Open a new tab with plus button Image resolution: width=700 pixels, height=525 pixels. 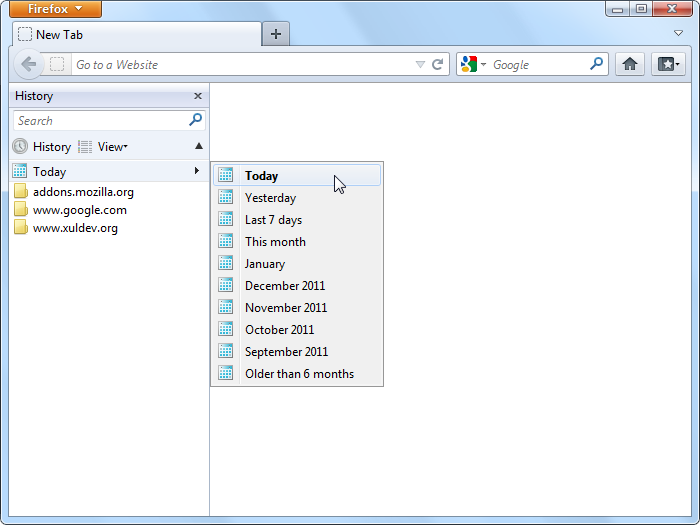click(276, 34)
